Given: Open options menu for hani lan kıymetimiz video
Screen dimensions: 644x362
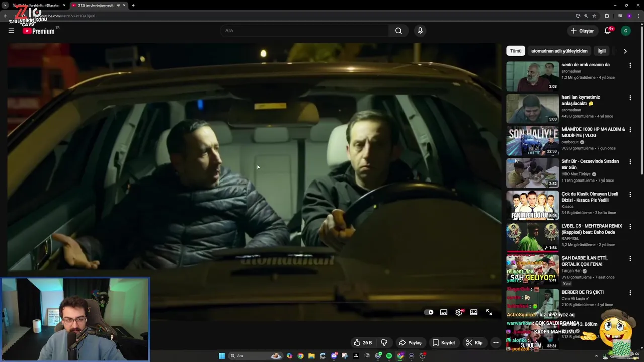Looking at the screenshot, I should click(630, 98).
